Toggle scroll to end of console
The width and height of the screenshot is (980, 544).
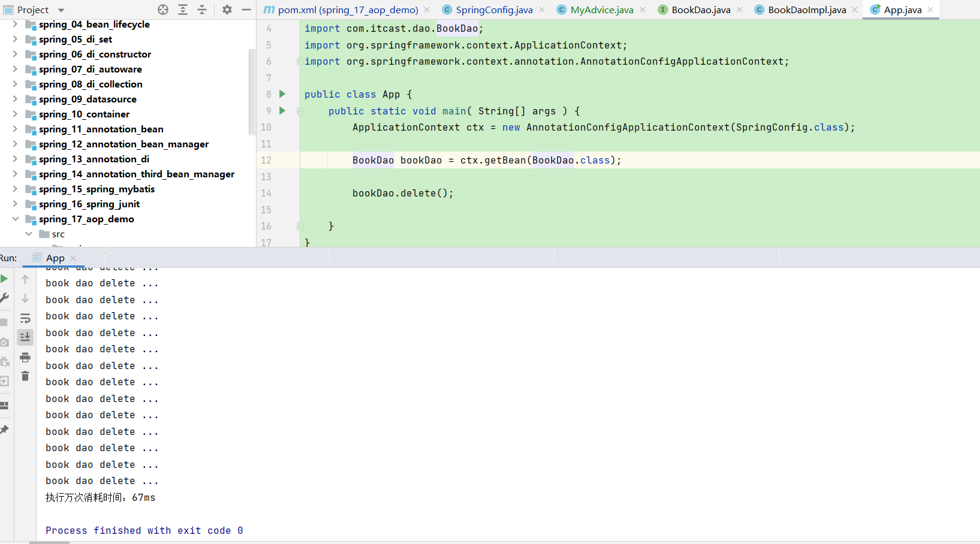(x=25, y=337)
